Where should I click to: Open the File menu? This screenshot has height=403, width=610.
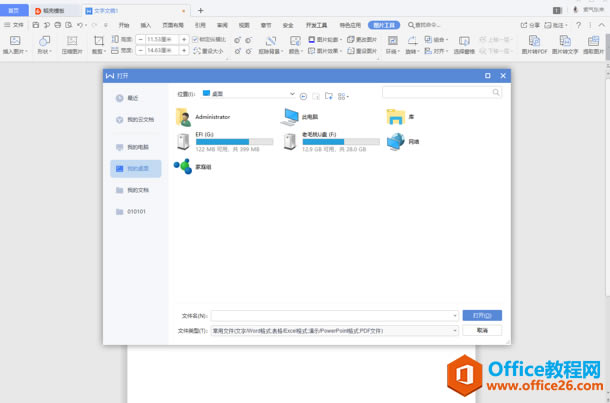pyautogui.click(x=14, y=25)
